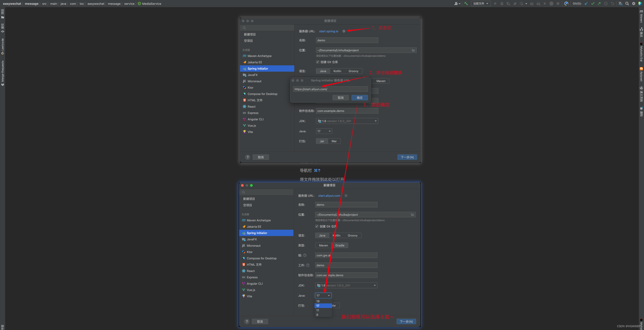The width and height of the screenshot is (644, 330).
Task: Open Git history clock icon
Action: (606, 4)
